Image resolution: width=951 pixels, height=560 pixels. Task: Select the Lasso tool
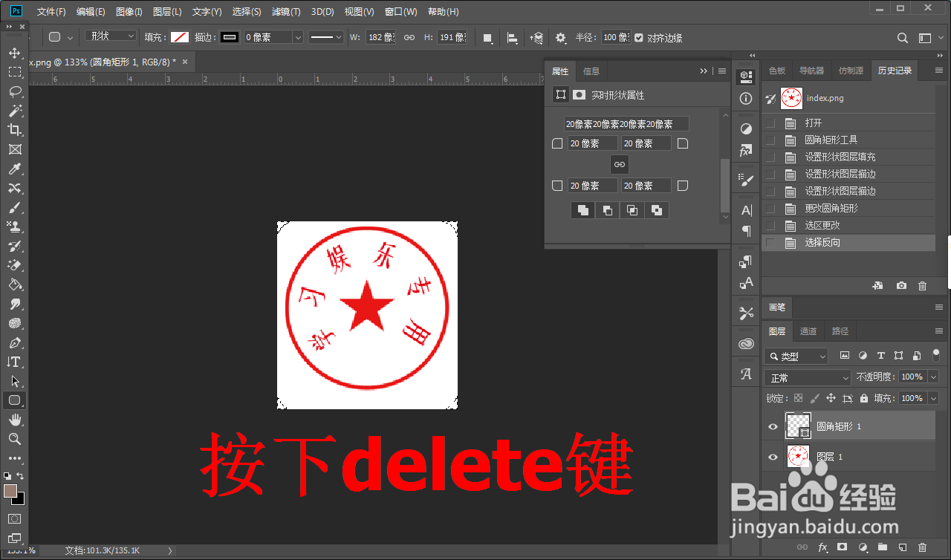pos(14,91)
